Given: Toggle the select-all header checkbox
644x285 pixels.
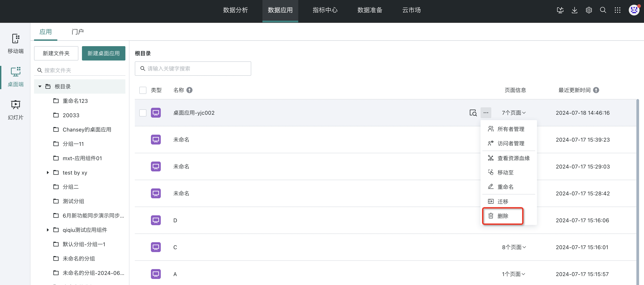Looking at the screenshot, I should tap(143, 90).
